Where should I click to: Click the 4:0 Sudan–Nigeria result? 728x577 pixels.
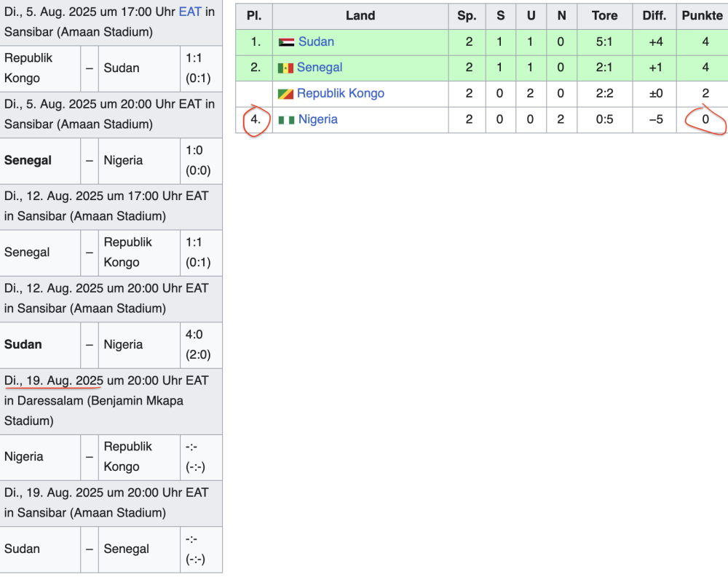click(194, 335)
